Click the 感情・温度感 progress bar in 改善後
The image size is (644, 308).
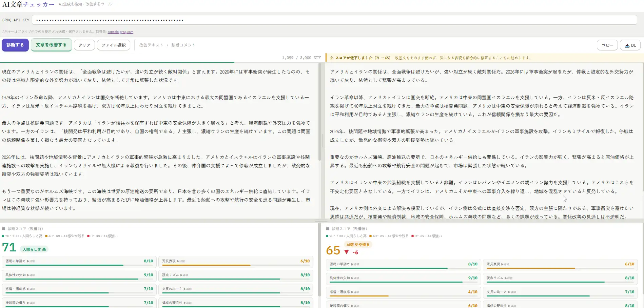click(404, 296)
